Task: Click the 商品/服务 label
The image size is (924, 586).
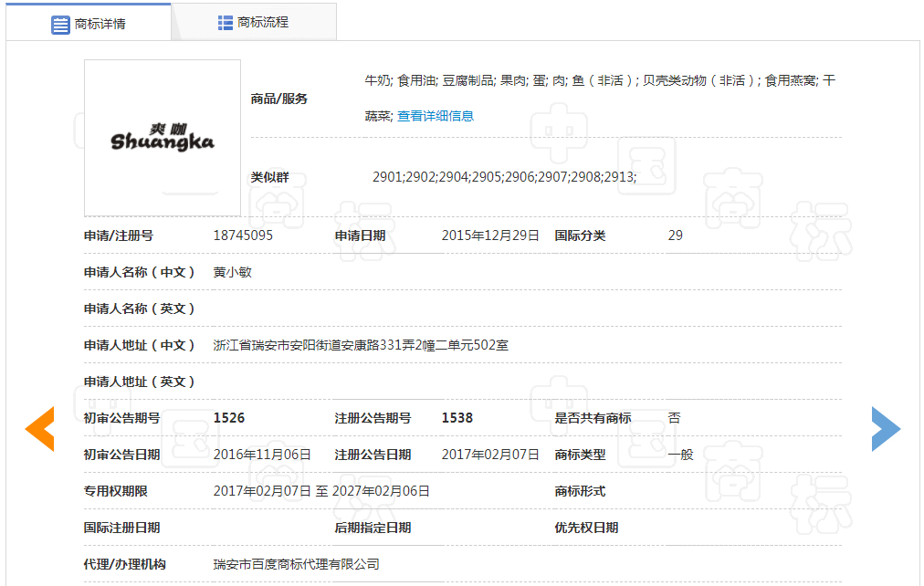Action: pos(279,99)
